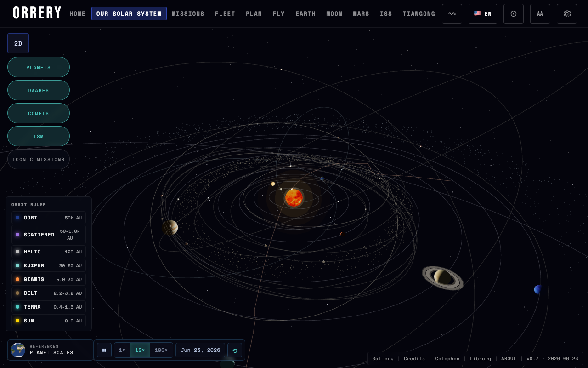Switch view with the 2D button

point(18,43)
